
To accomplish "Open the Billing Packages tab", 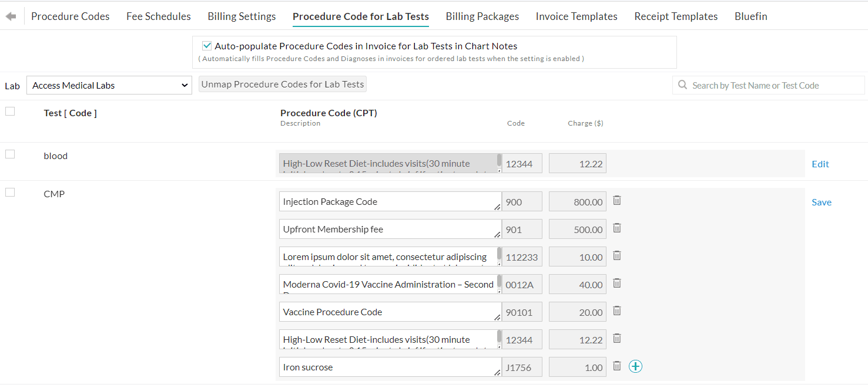I will point(482,16).
